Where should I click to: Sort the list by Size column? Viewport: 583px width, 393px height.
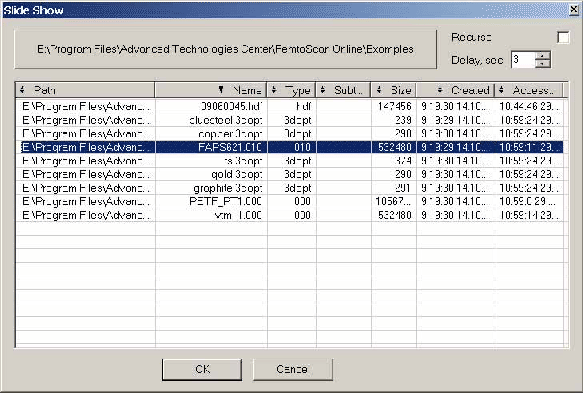coord(393,90)
